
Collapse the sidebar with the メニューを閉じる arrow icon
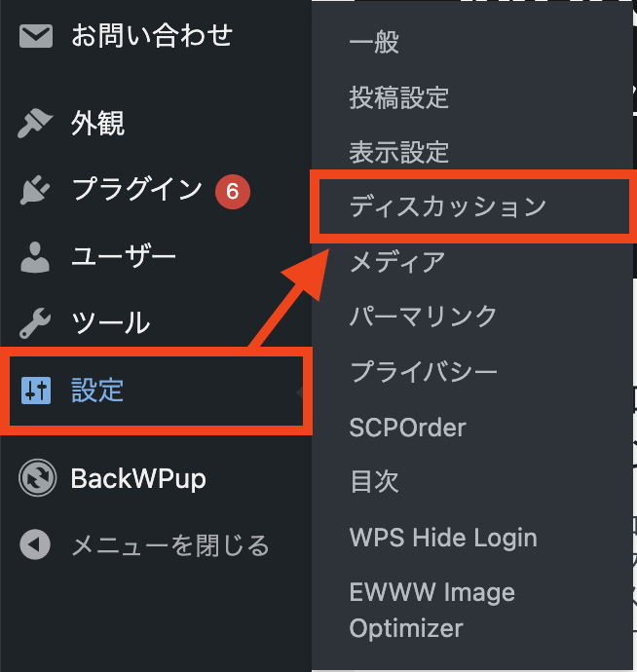[35, 544]
